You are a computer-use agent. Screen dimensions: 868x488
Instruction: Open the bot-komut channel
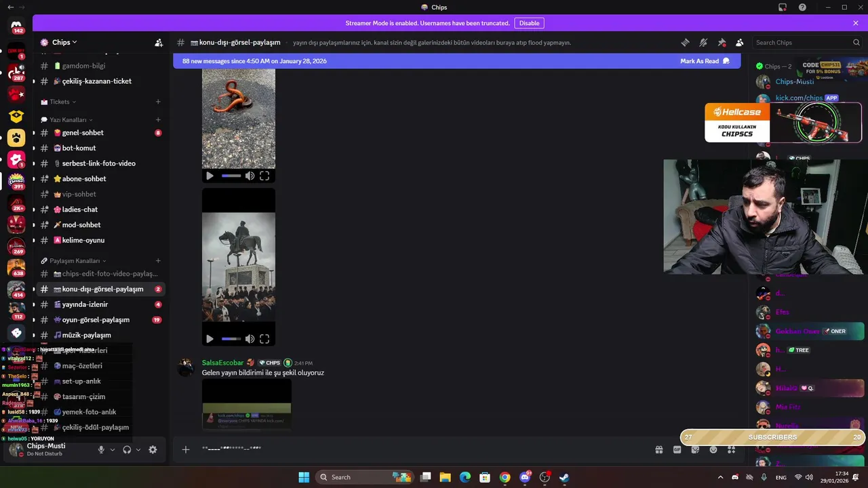[x=100, y=148]
